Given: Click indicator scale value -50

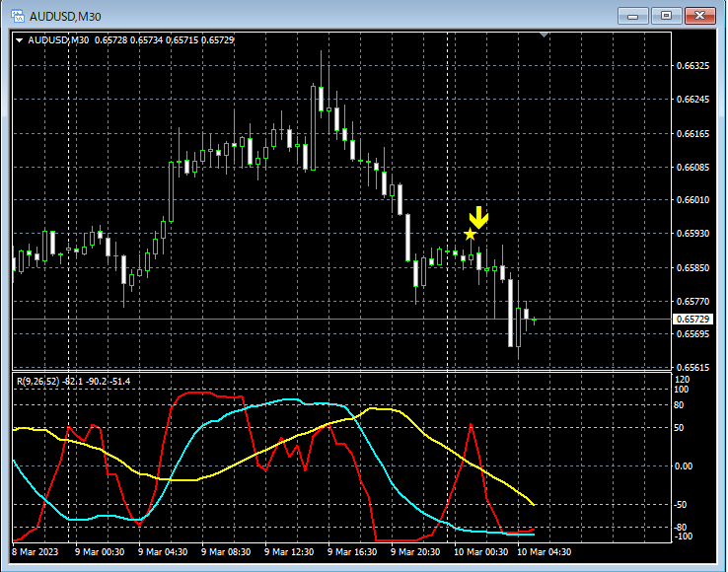Looking at the screenshot, I should [680, 505].
